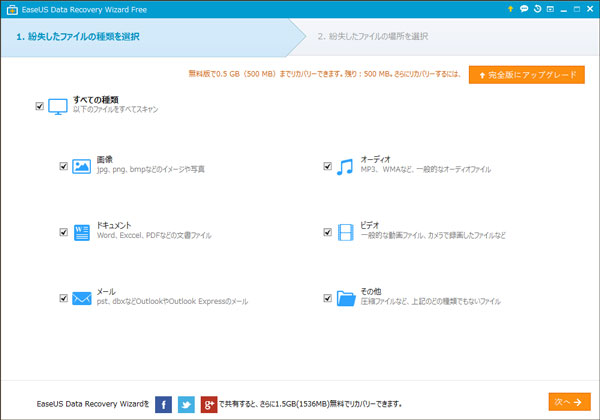600x420 pixels.
Task: Click the document Word file icon
Action: [82, 233]
